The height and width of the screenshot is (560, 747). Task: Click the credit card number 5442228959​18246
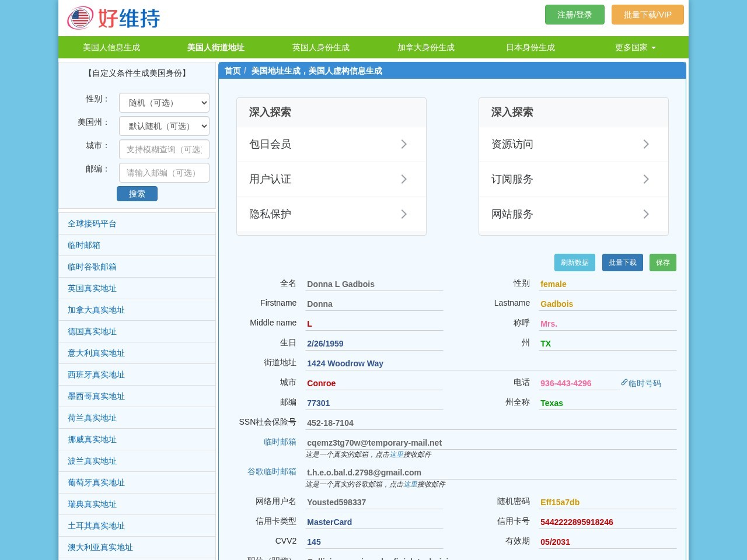click(x=577, y=522)
